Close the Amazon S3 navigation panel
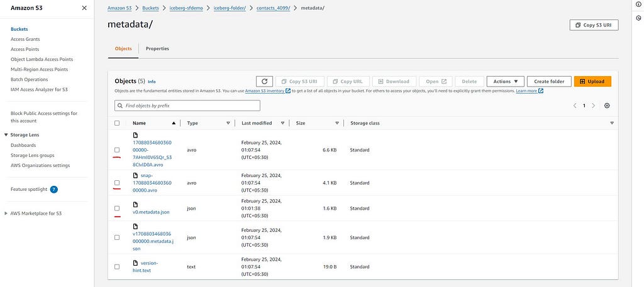This screenshot has width=644, height=287. click(84, 8)
